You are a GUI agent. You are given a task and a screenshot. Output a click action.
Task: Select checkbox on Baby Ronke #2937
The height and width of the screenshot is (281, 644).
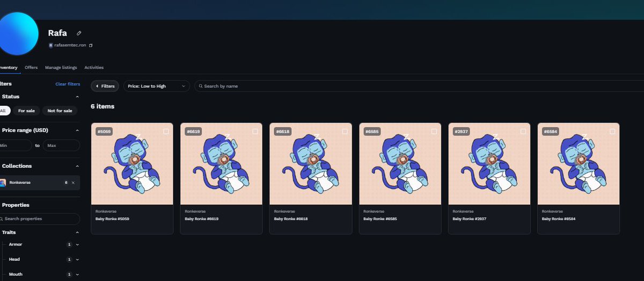(x=523, y=131)
